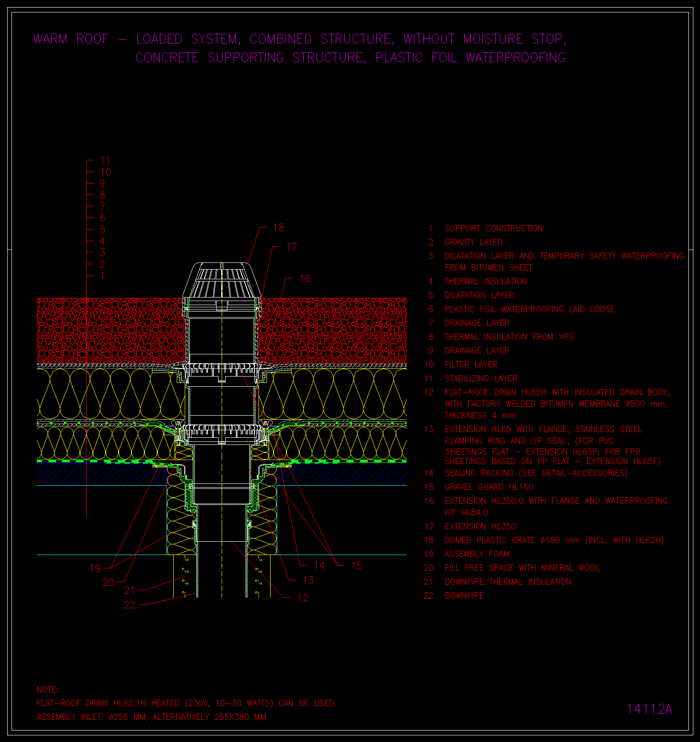Screen dimensions: 700x742
Task: Click legend entry 'THERMAL INSULATION' numbered 4
Action: [486, 282]
